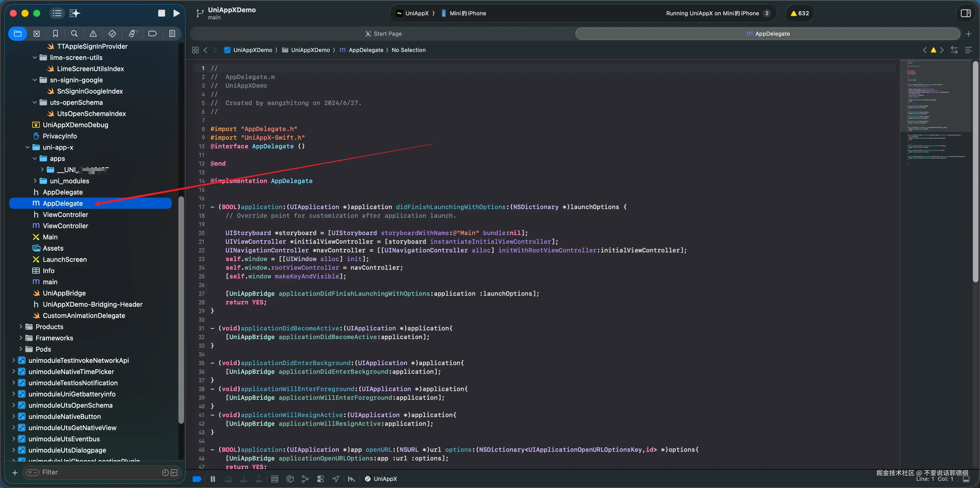Image resolution: width=980 pixels, height=488 pixels.
Task: Toggle the right inspector panel
Action: pos(965,13)
